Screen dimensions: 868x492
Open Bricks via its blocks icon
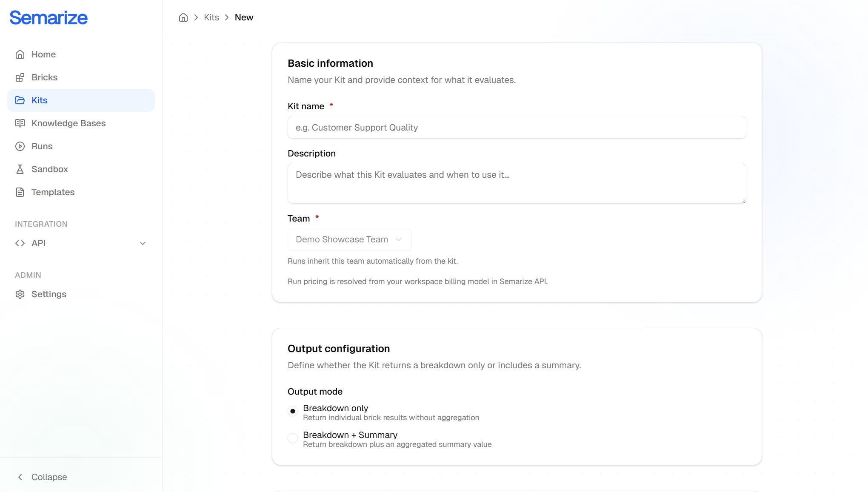(x=20, y=77)
